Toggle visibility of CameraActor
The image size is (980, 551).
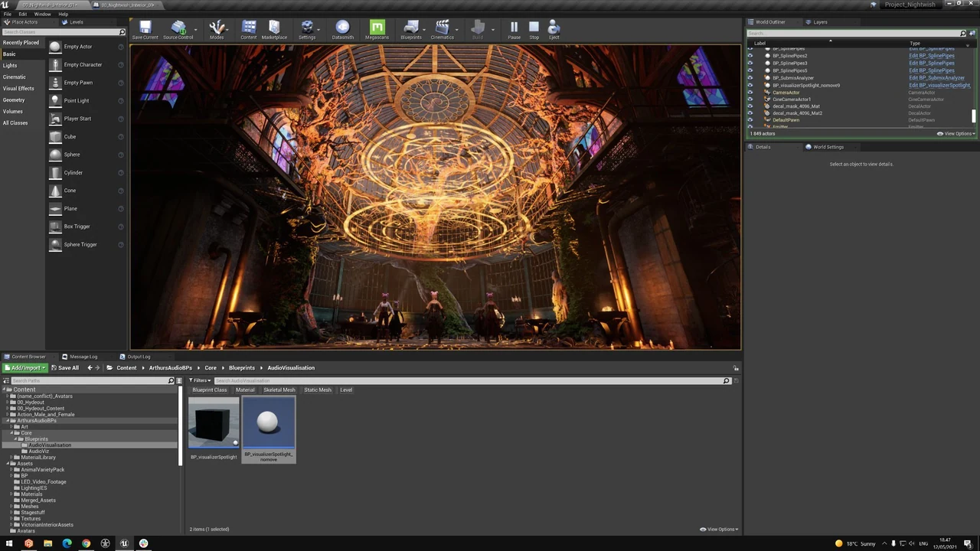click(x=750, y=93)
